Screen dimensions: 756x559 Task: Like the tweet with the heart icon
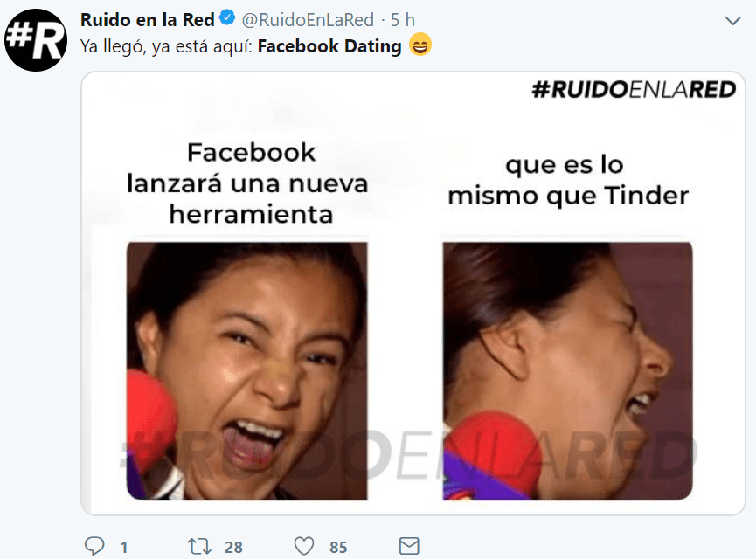(304, 546)
